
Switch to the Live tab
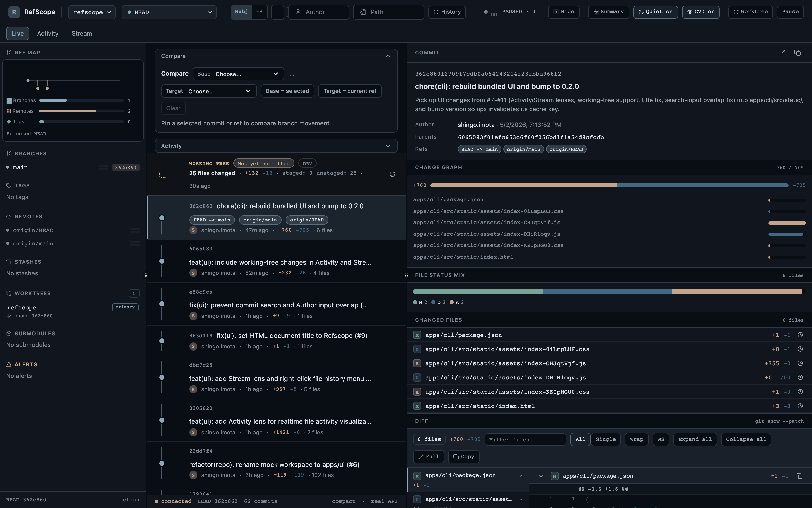tap(18, 33)
